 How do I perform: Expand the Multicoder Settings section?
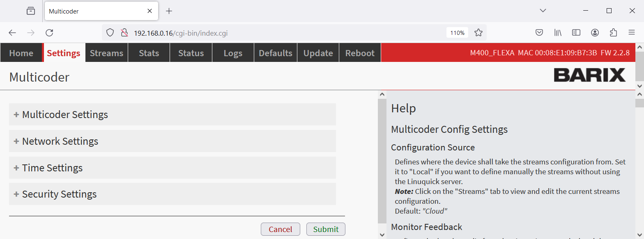coord(65,114)
